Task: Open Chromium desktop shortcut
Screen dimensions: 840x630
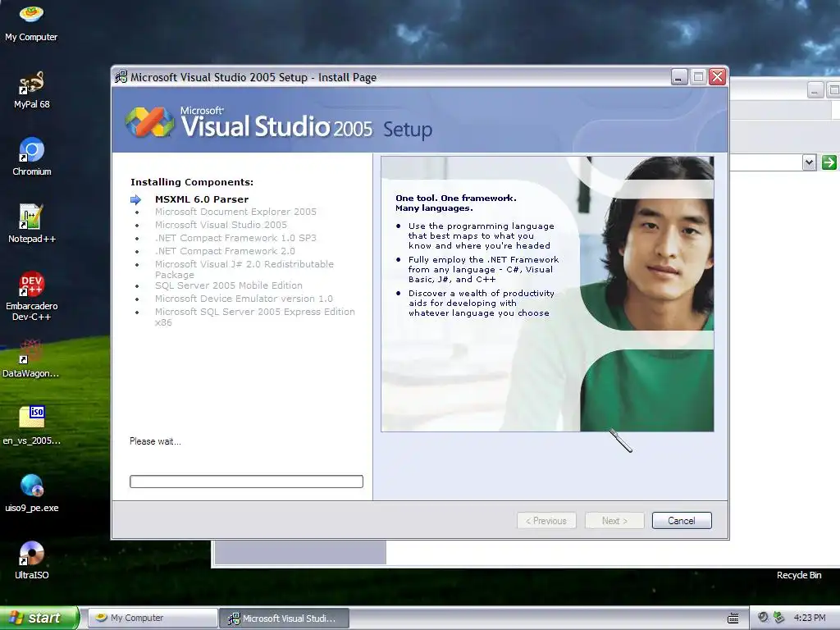Action: [x=32, y=157]
